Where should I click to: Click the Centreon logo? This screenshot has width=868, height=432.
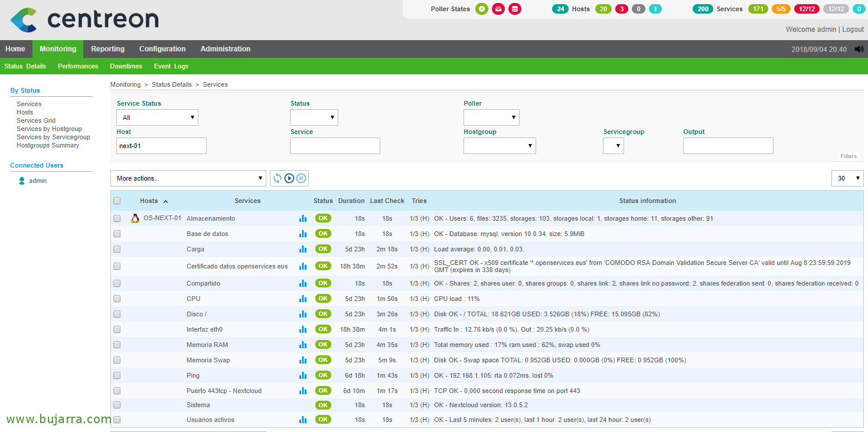tap(84, 19)
